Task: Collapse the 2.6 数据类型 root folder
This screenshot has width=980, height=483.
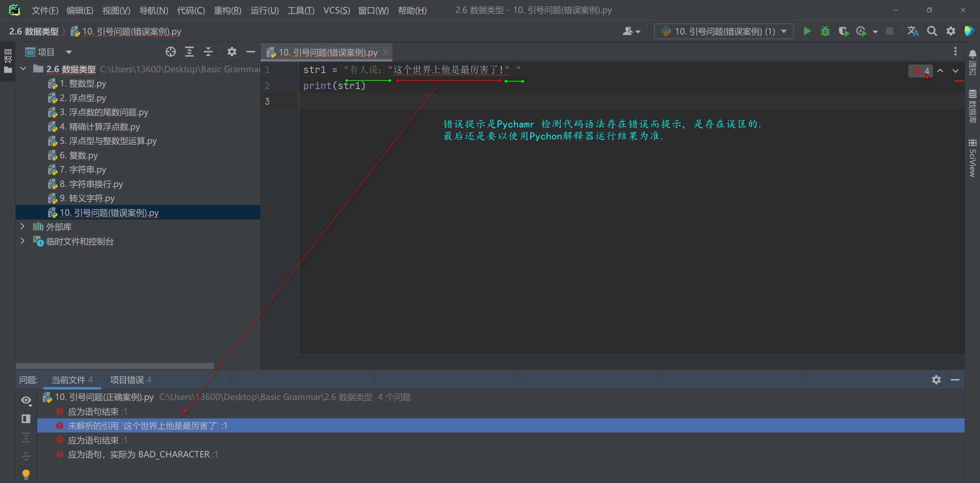Action: click(23, 69)
